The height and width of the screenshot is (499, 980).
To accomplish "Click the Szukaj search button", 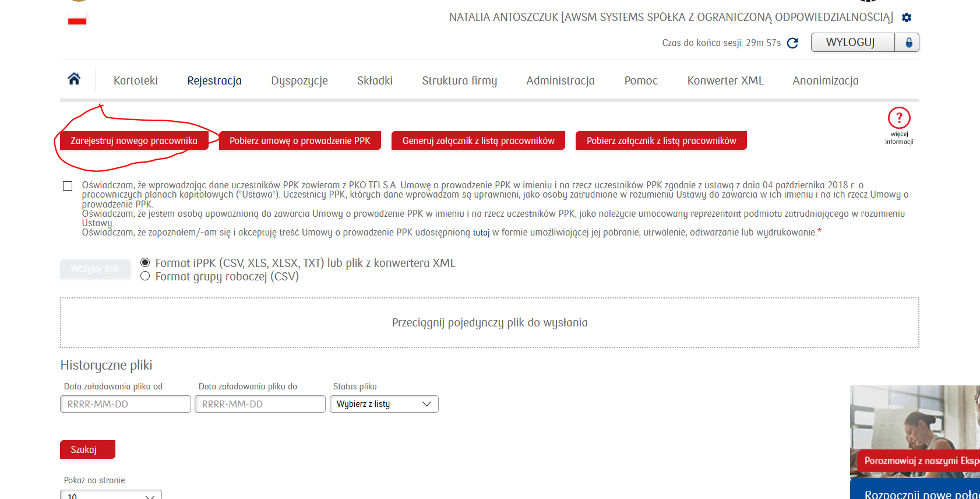I will (87, 449).
